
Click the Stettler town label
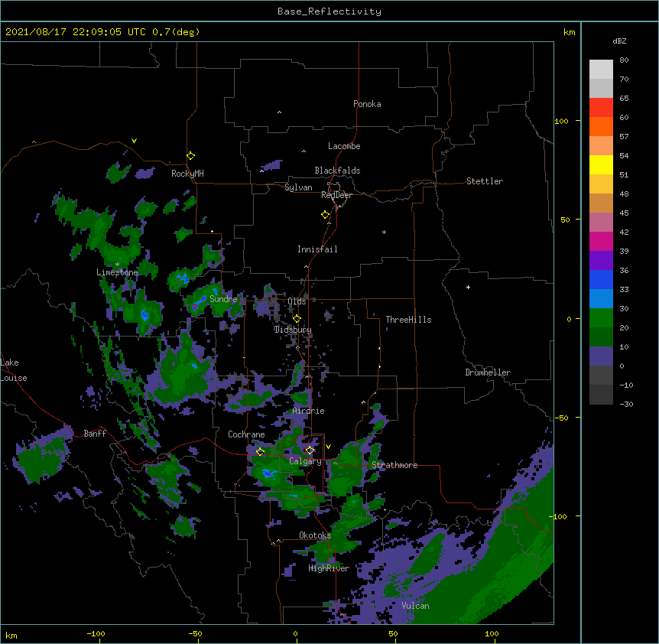[485, 181]
